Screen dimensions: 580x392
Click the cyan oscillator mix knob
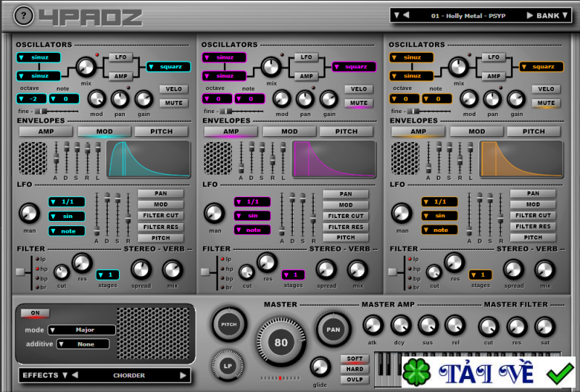coord(86,67)
